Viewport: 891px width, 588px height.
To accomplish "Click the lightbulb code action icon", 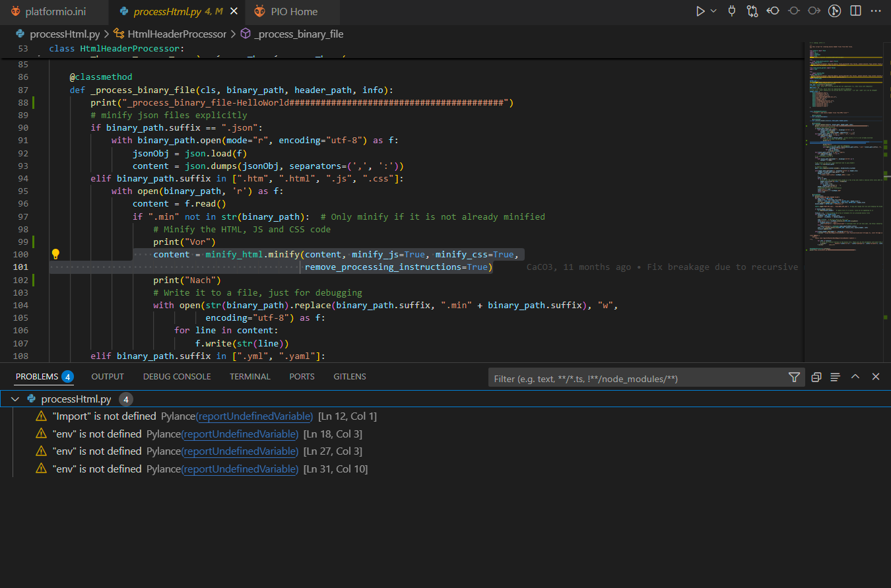I will point(55,254).
